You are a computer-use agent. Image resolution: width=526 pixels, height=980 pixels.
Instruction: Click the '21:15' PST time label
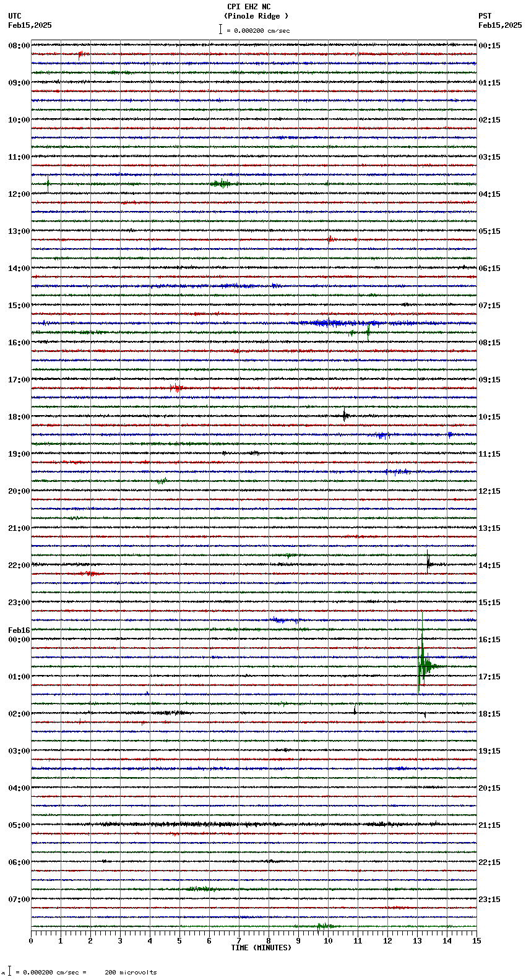point(489,825)
